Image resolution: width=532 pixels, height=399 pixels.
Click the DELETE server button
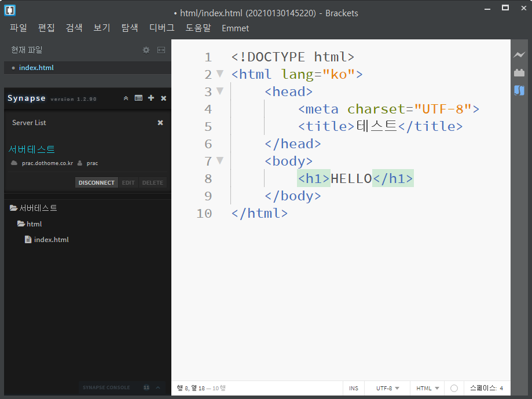[x=153, y=182]
